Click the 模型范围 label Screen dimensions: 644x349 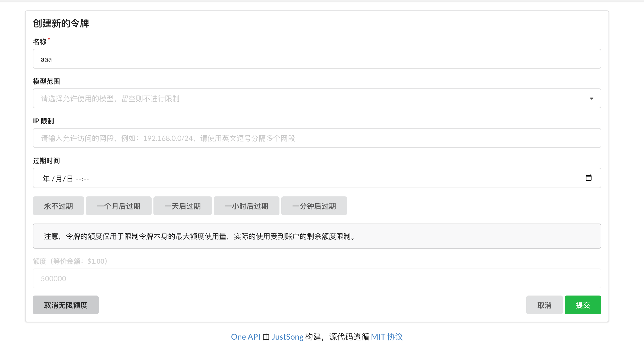[x=46, y=81]
